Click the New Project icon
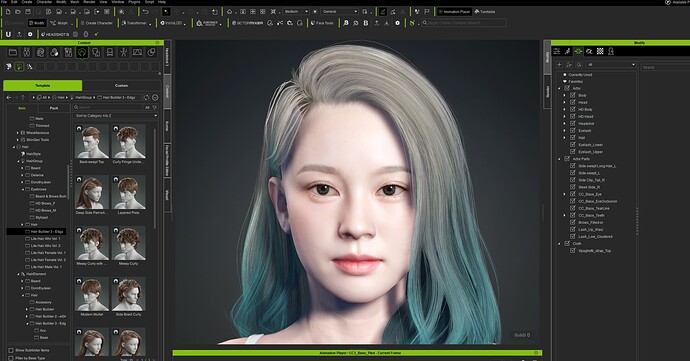 click(x=8, y=11)
